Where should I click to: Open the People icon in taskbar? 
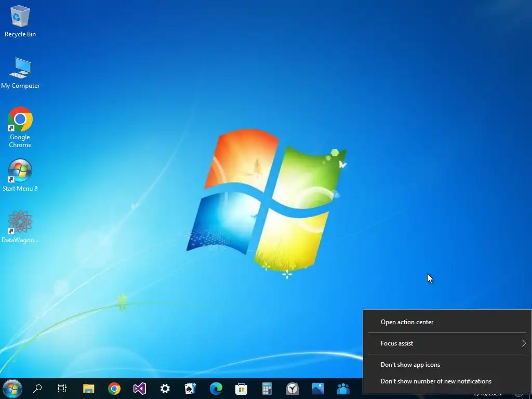click(x=343, y=389)
